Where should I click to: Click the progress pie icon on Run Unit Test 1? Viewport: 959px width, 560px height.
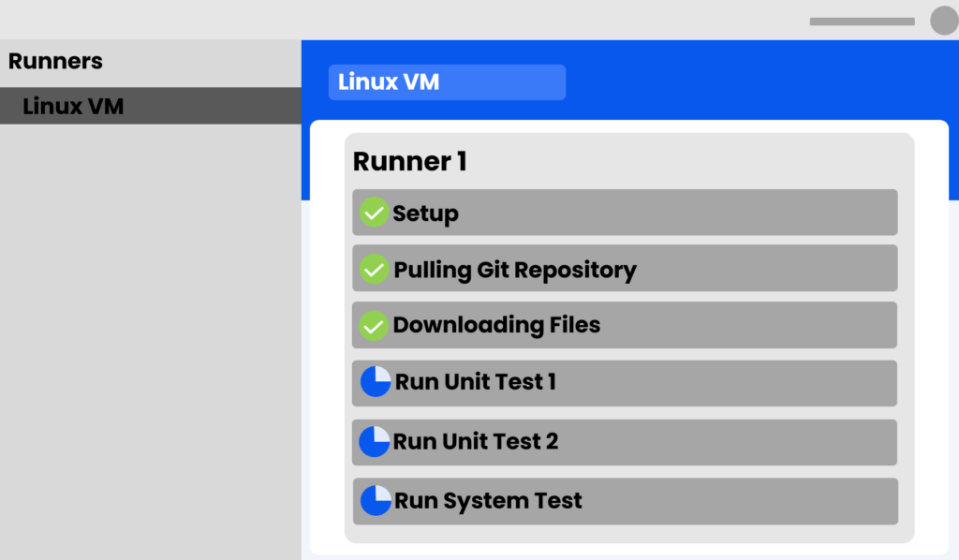[375, 383]
